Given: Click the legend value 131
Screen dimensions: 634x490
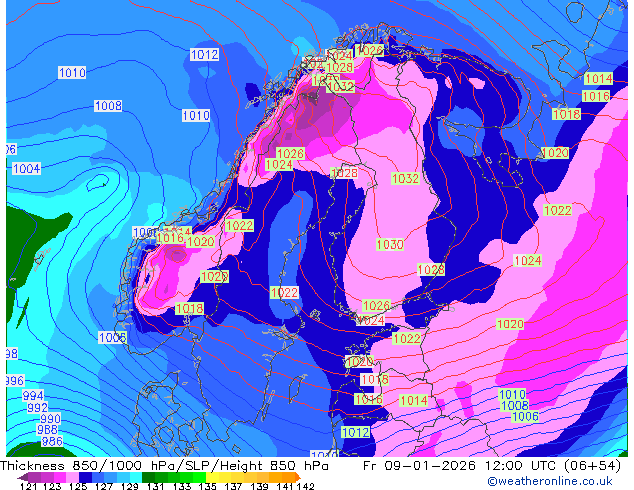Looking at the screenshot, I should point(156,486).
